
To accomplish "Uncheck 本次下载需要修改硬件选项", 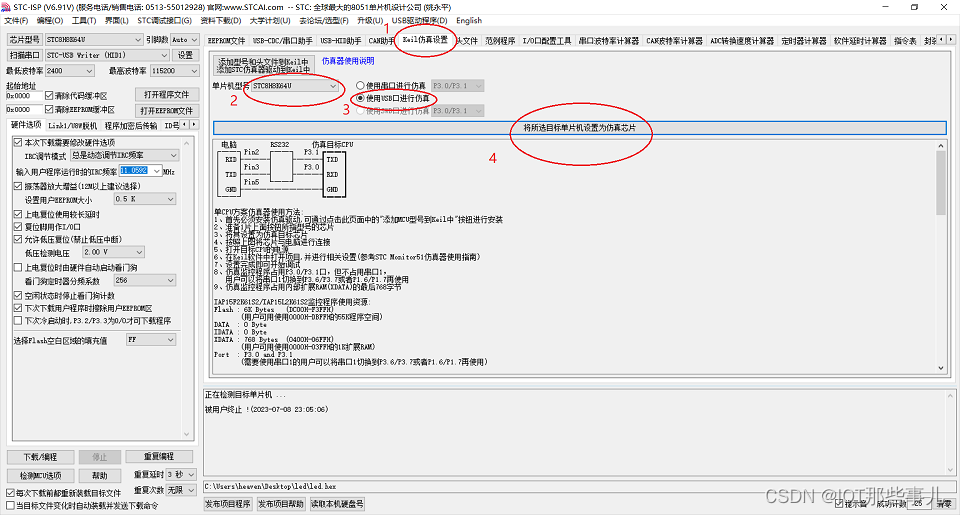I will coord(18,142).
